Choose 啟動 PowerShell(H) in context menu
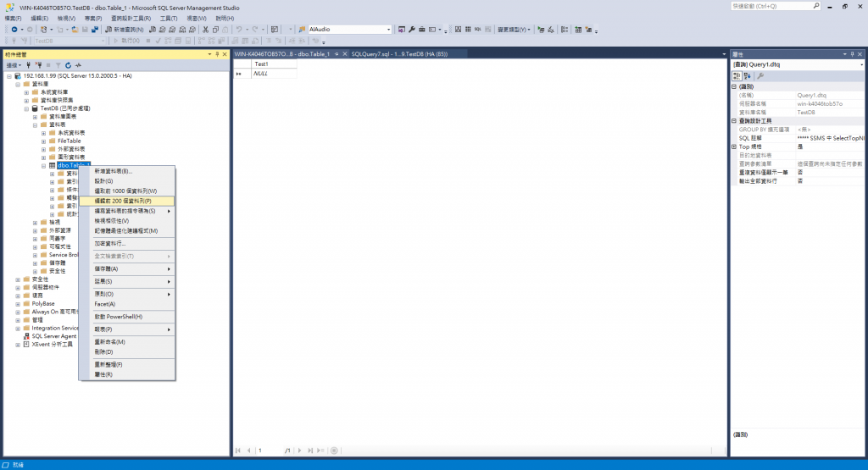This screenshot has height=470, width=868. (x=127, y=317)
